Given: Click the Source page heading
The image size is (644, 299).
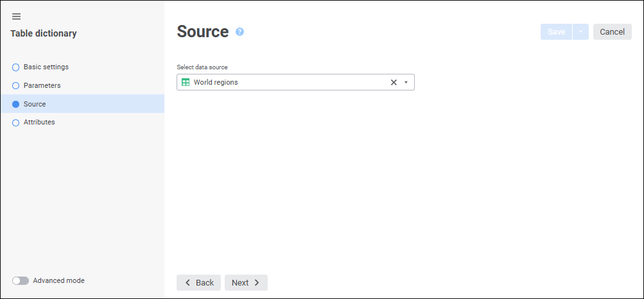Looking at the screenshot, I should [202, 31].
